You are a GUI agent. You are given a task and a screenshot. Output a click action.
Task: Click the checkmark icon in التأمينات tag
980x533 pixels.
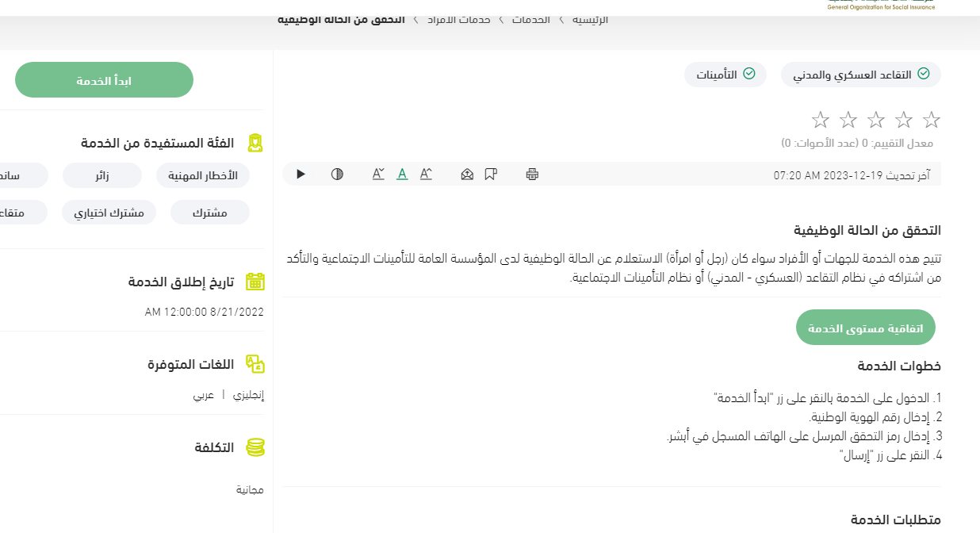coord(749,74)
